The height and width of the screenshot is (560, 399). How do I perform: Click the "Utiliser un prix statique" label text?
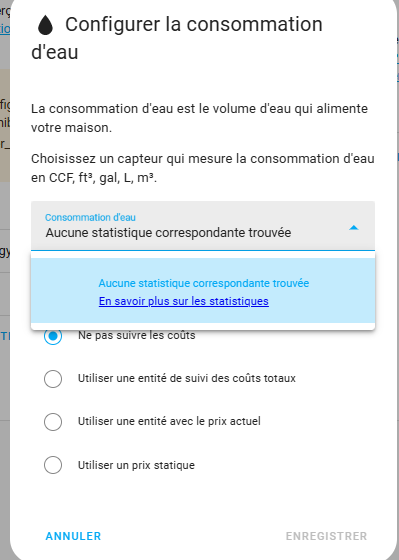click(x=136, y=465)
